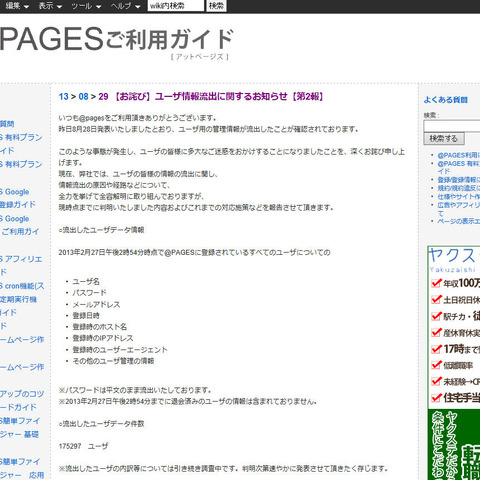Open the 仕様やサイト作 sidebar link
Image resolution: width=480 pixels, height=480 pixels.
point(459,197)
